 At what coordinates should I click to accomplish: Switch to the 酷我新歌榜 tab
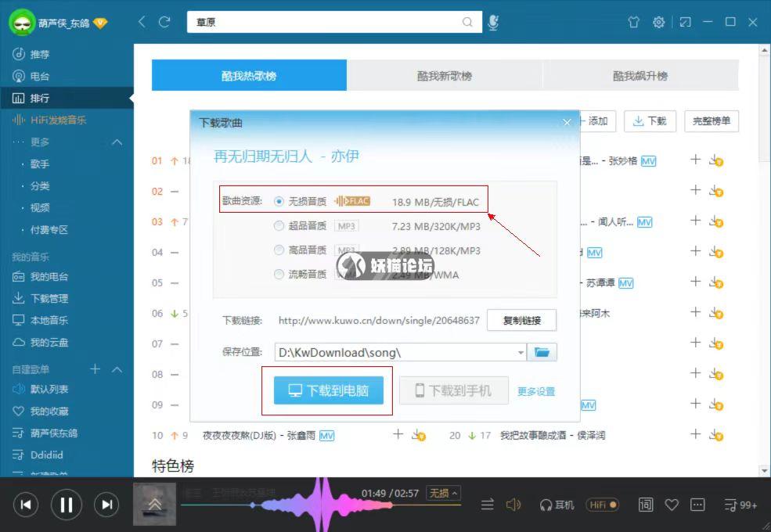[x=445, y=76]
